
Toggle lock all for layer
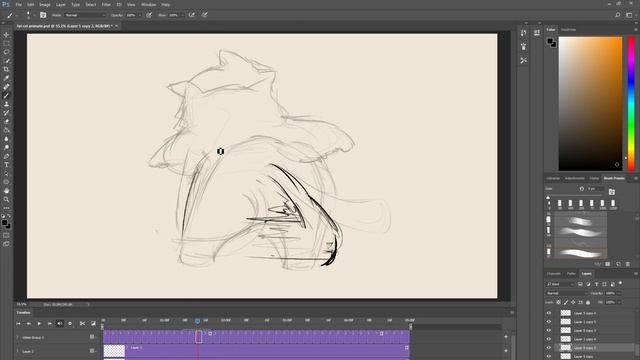588,302
